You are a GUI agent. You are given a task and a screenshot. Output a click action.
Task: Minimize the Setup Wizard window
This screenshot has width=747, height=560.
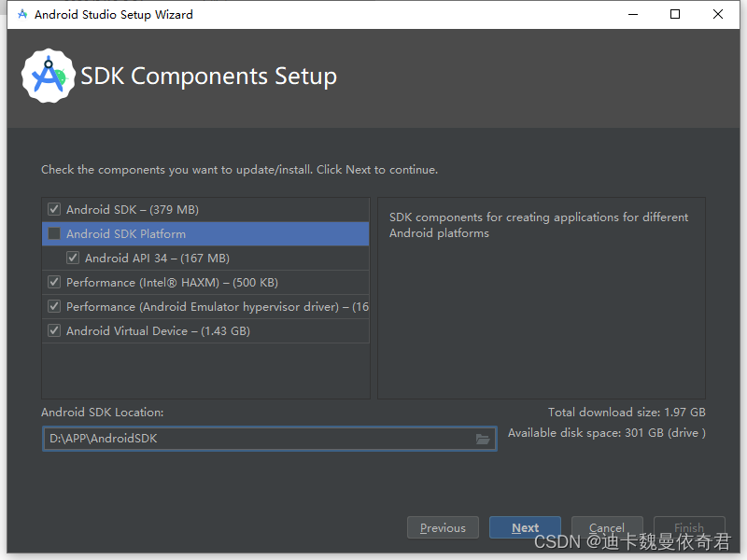point(633,14)
